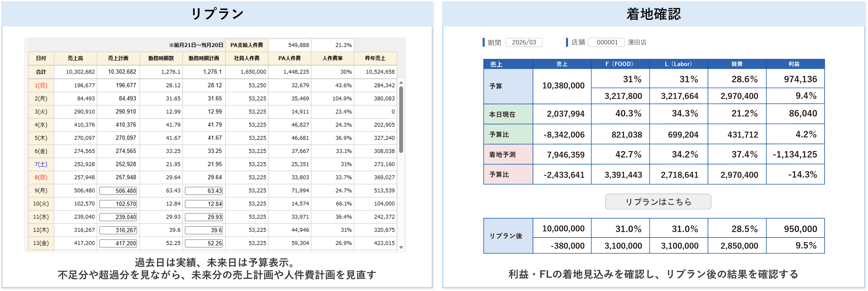Click the 売上高 column header
This screenshot has width=868, height=291.
[x=75, y=58]
